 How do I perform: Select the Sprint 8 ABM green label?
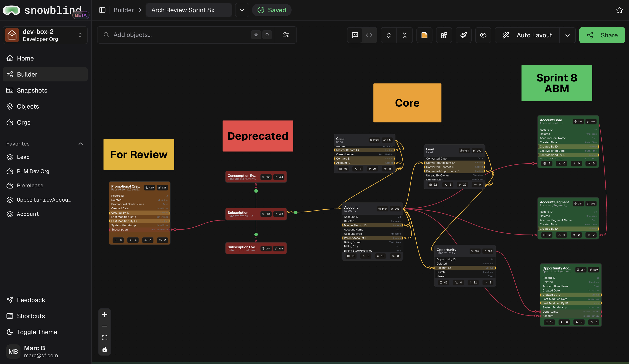(557, 83)
